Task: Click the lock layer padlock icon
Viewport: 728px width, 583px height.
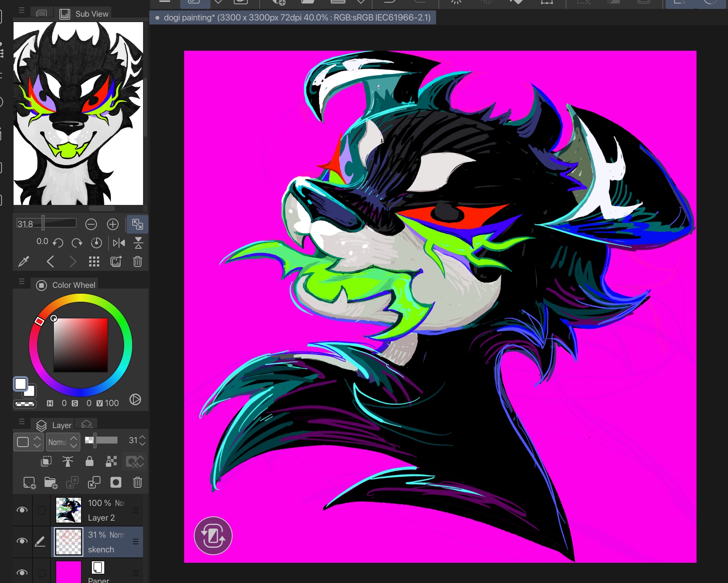Action: coord(90,461)
